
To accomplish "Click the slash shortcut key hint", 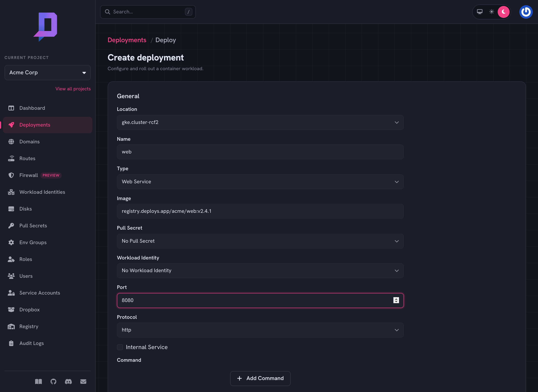I will point(188,12).
